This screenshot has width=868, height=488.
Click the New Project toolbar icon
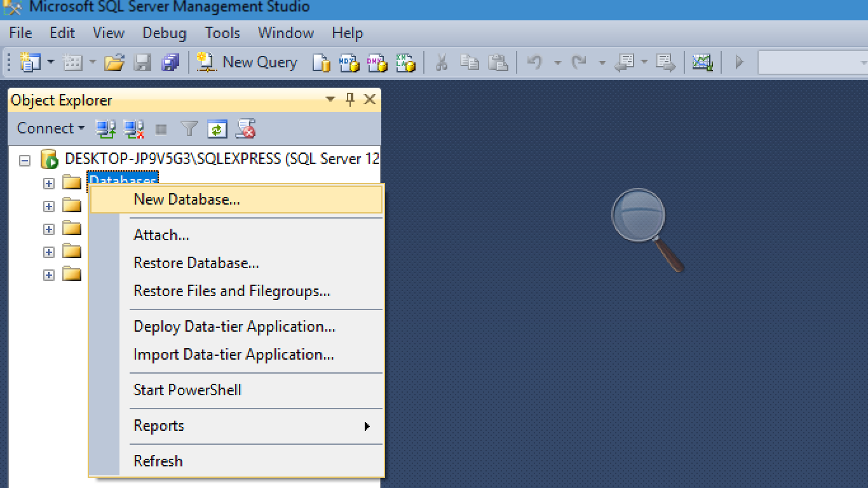(30, 62)
